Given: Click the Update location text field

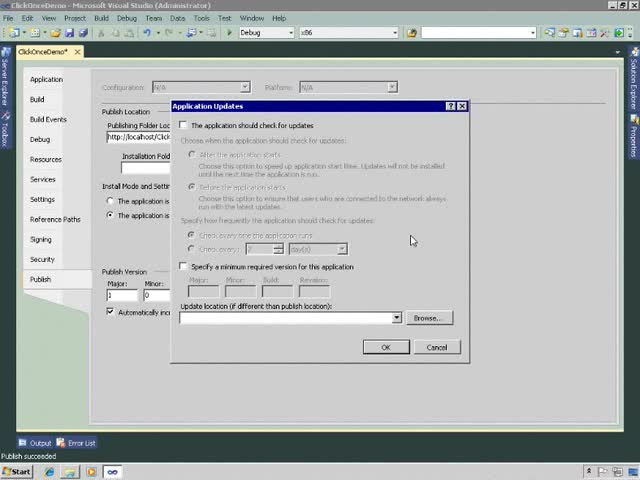Looking at the screenshot, I should (x=286, y=318).
